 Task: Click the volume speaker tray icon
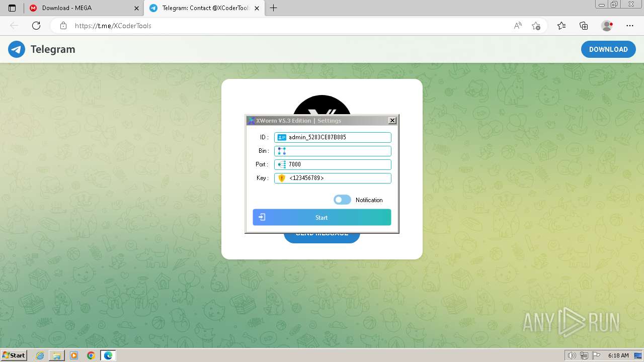(x=572, y=355)
